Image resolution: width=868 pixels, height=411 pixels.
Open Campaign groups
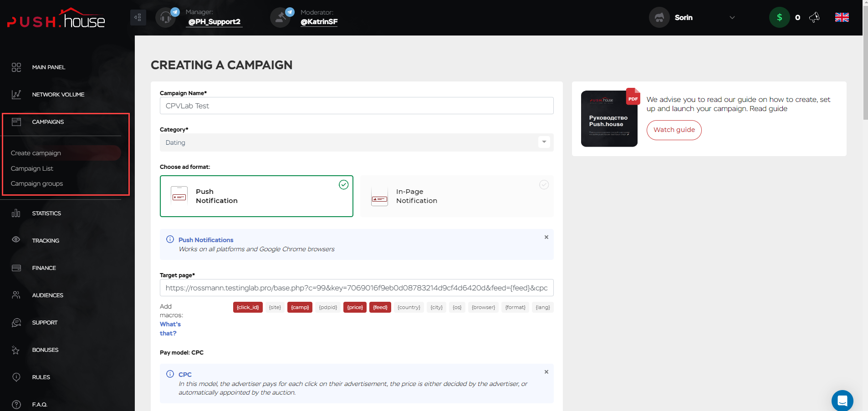click(37, 183)
